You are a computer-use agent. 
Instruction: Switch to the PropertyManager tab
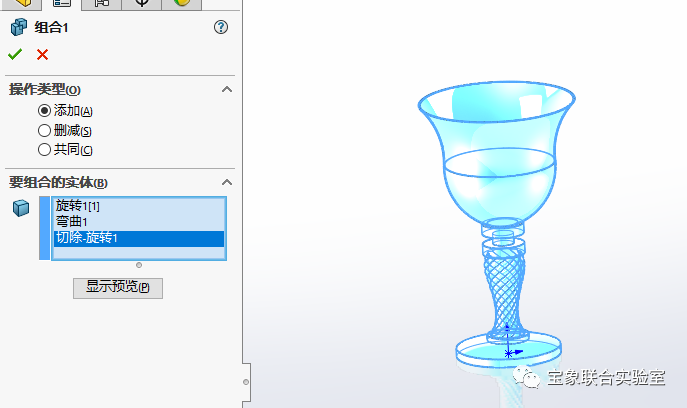coord(61,4)
